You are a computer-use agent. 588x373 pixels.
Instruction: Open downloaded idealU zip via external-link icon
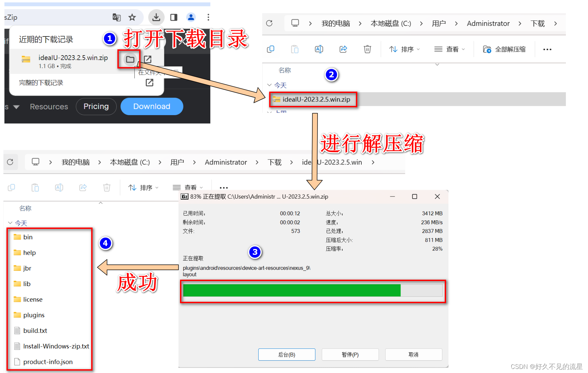[x=147, y=59]
